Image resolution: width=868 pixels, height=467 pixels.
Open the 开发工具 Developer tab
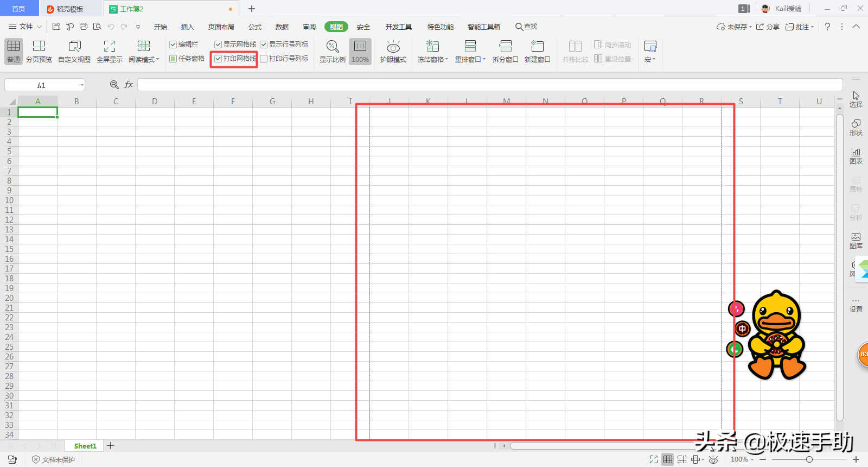(398, 27)
